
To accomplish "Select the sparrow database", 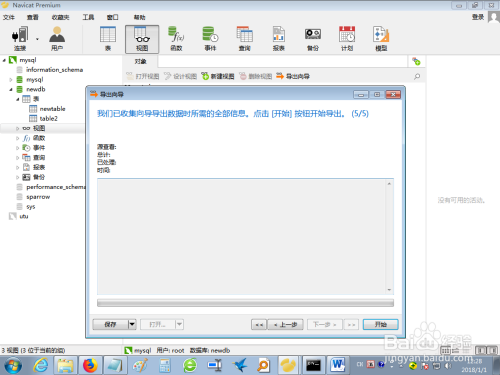I will (38, 197).
